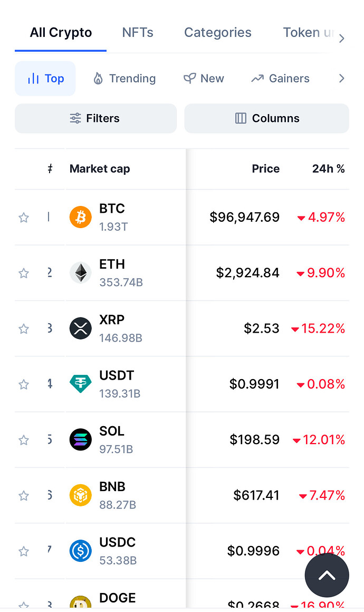364x612 pixels.
Task: Click the BNB coin logo
Action: tap(80, 495)
